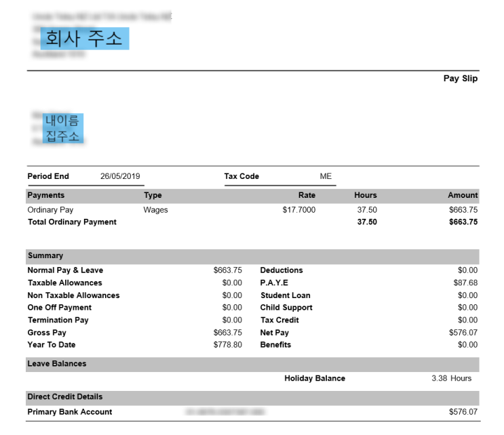Select the Benefits label

pos(275,345)
